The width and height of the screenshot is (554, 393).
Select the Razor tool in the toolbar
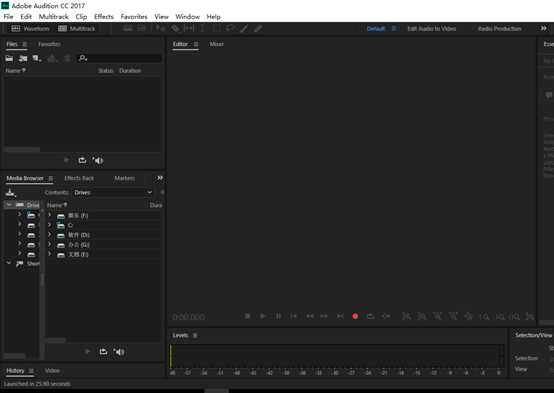tap(175, 29)
